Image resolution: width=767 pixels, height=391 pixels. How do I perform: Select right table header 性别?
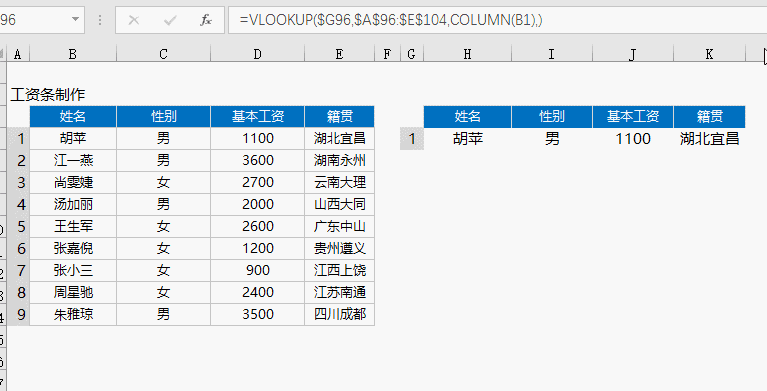(x=552, y=116)
